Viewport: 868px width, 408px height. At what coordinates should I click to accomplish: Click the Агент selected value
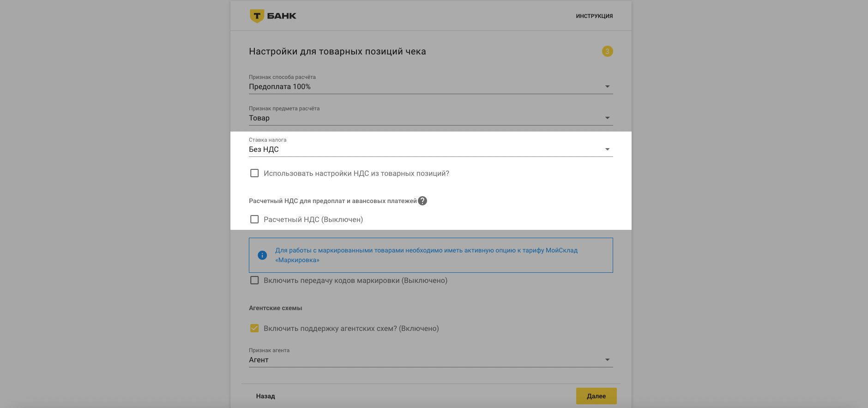[x=259, y=360]
